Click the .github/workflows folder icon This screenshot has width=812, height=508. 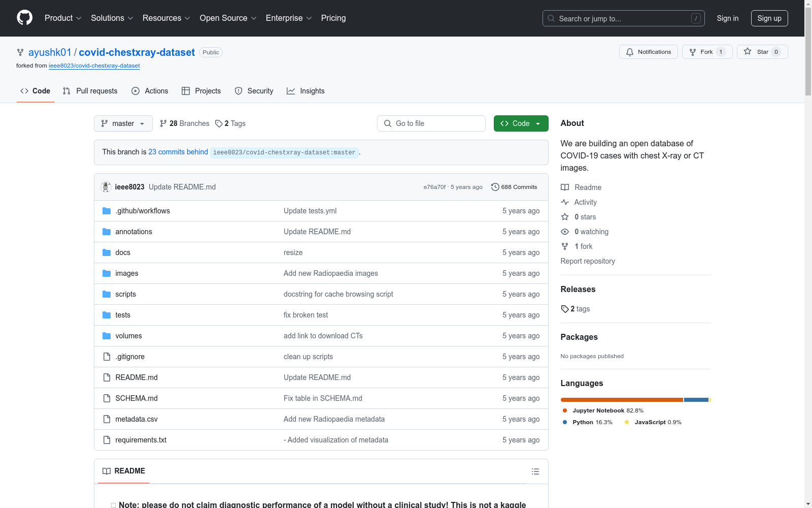point(107,211)
